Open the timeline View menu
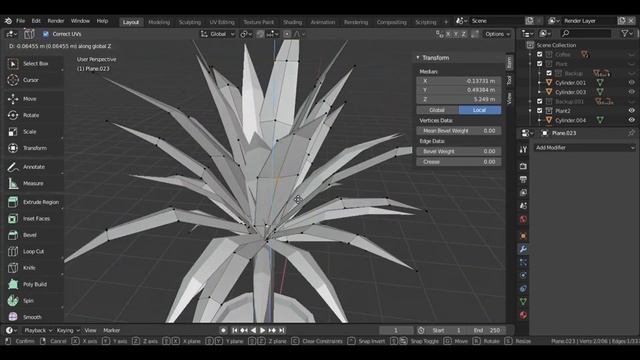 point(90,330)
